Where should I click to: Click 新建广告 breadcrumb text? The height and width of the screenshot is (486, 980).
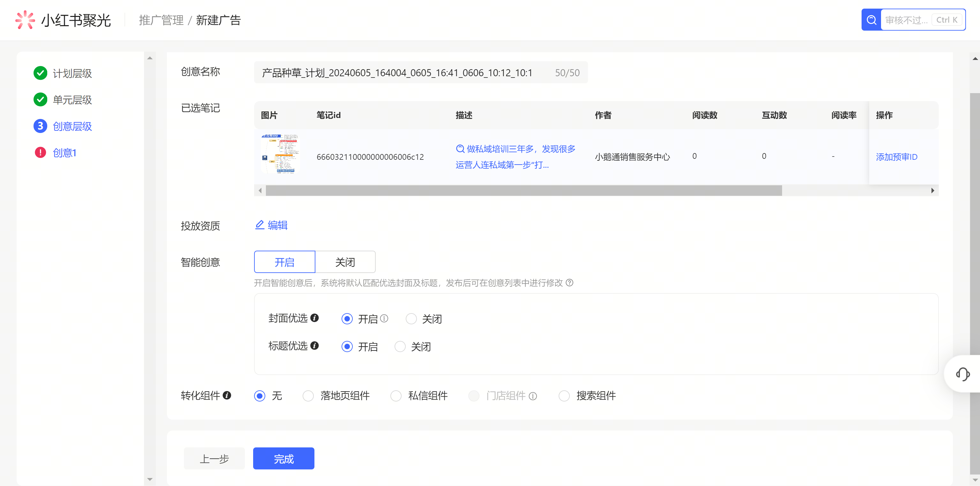tap(218, 20)
